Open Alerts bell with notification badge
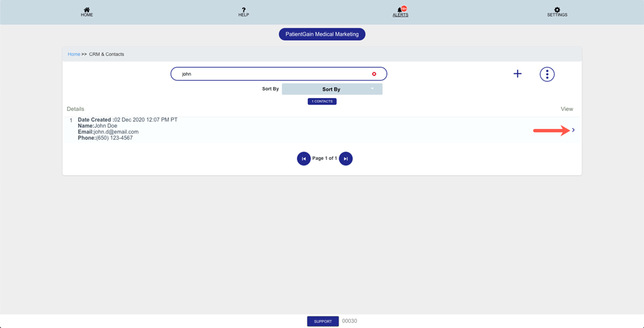The height and width of the screenshot is (328, 644). click(401, 12)
